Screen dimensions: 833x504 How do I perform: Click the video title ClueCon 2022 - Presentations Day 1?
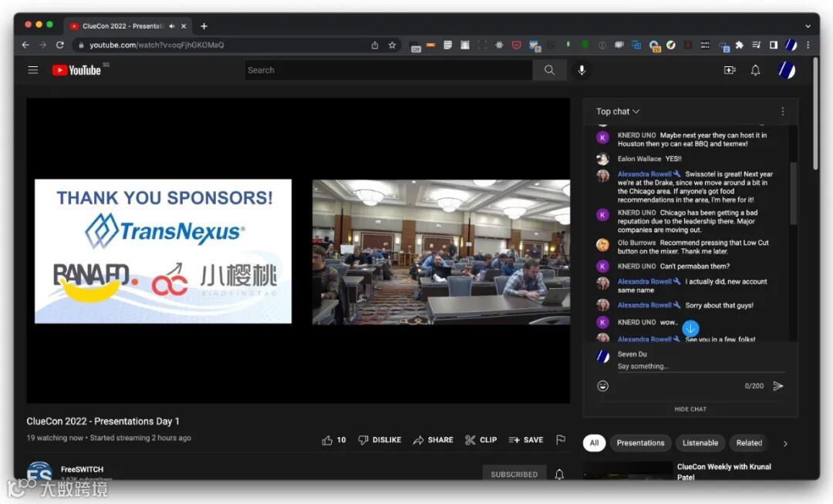coord(103,422)
